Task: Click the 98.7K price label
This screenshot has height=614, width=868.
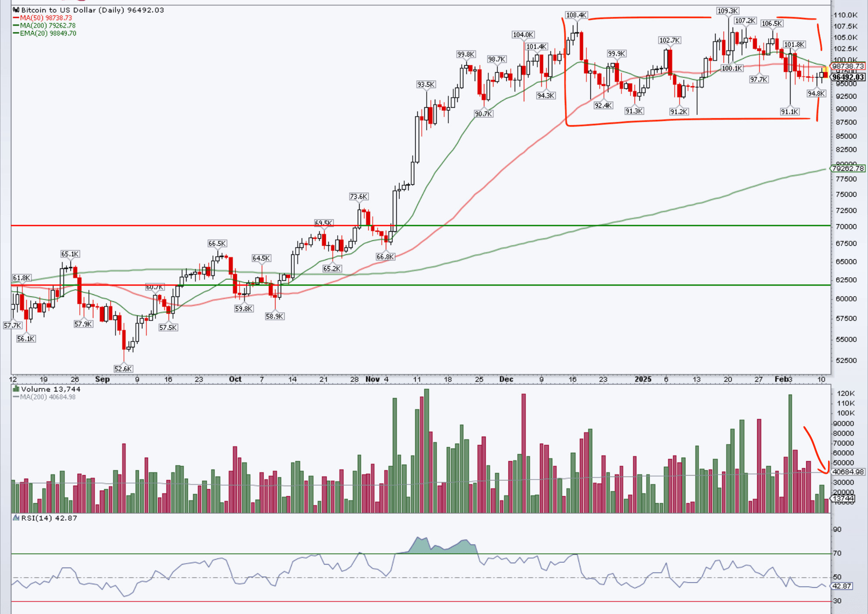Action: (x=497, y=59)
